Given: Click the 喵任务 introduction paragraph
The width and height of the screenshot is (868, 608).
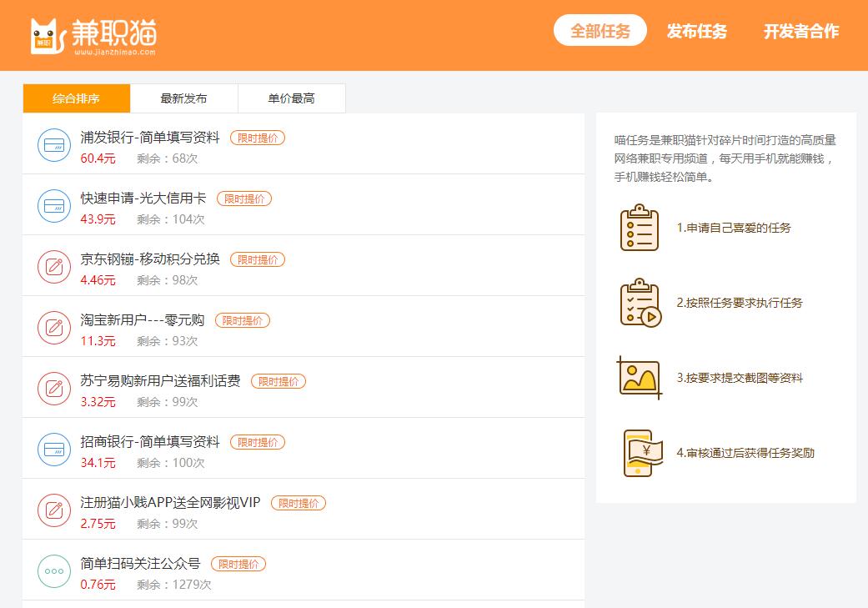Looking at the screenshot, I should coord(725,158).
